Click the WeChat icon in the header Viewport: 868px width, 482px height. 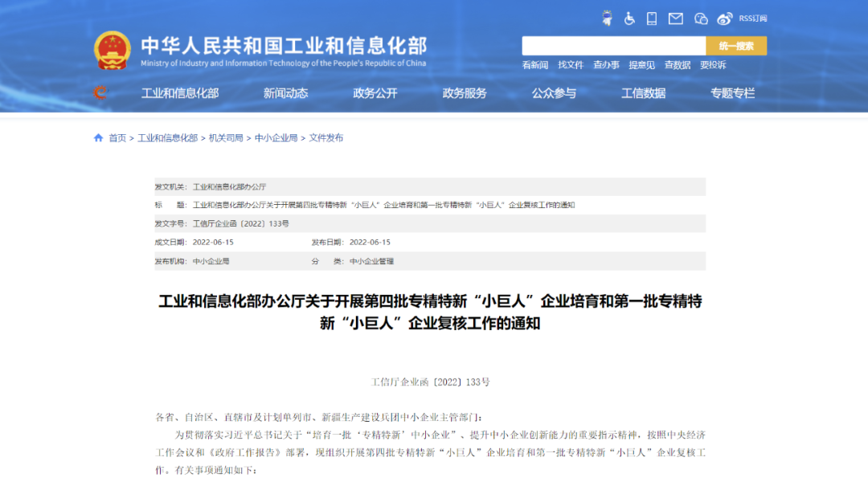699,18
